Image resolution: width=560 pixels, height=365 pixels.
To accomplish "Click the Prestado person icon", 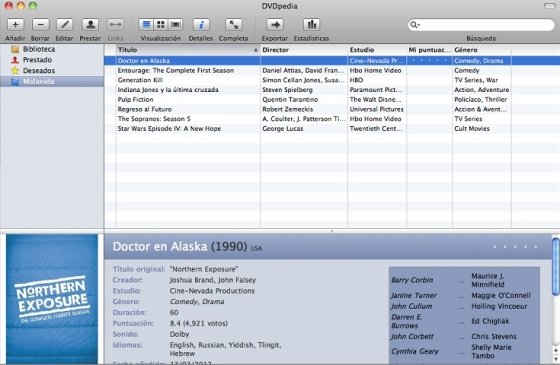I will pyautogui.click(x=15, y=60).
